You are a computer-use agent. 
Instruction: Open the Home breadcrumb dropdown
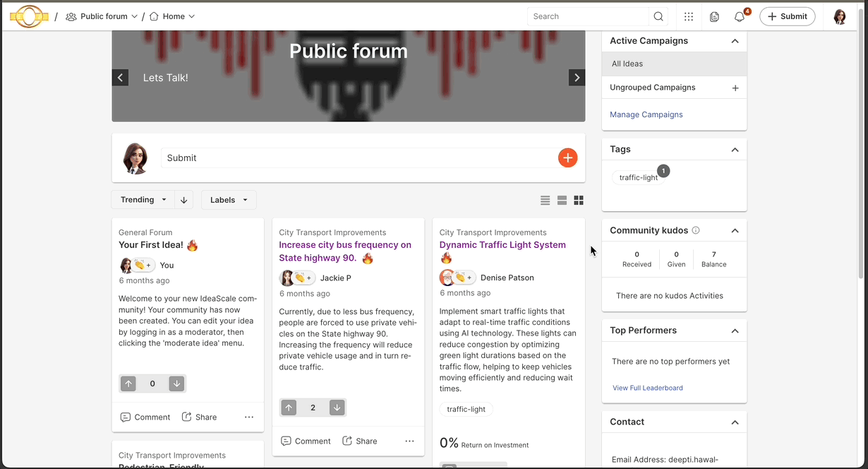tap(172, 16)
